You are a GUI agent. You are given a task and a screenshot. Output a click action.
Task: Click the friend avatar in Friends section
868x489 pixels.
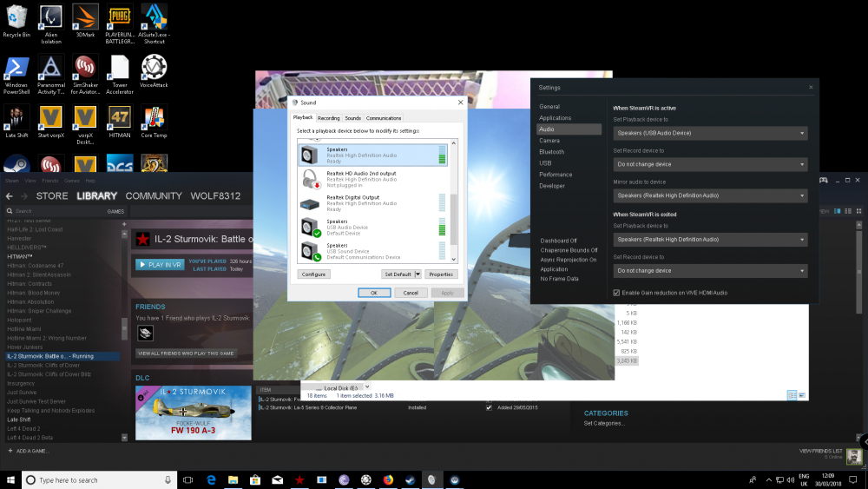point(145,333)
